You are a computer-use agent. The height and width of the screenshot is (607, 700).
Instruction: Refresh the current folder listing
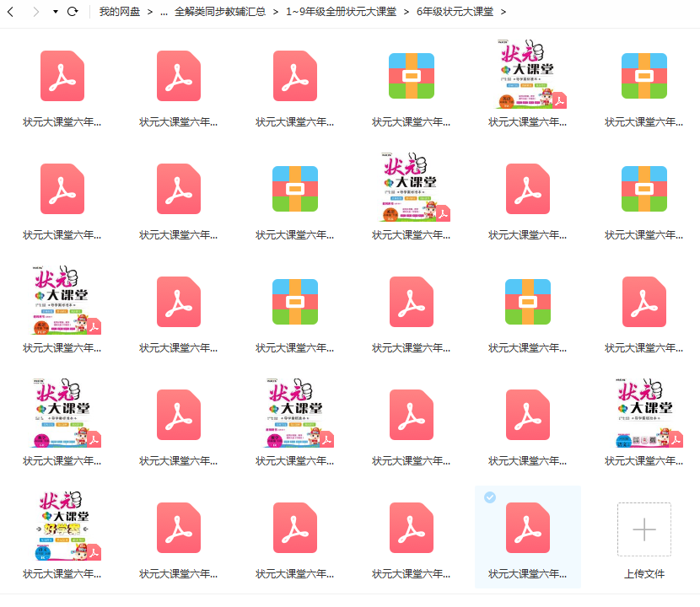(x=73, y=12)
